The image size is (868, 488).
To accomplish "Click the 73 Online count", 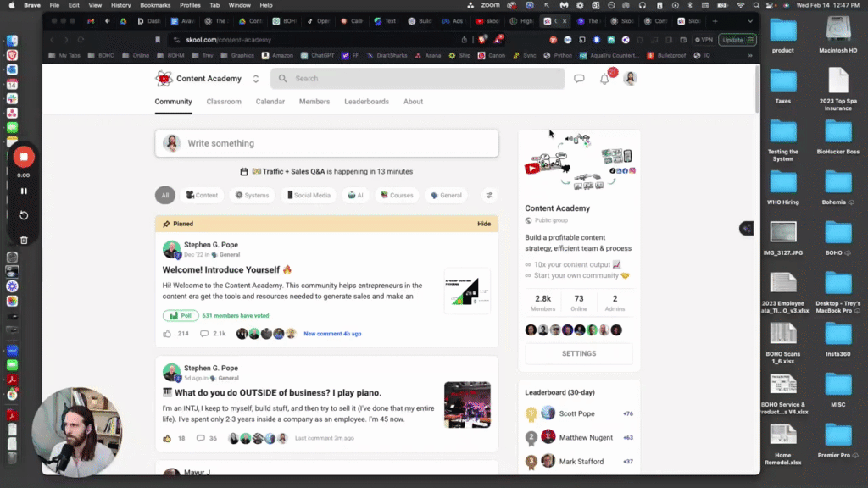I will tap(579, 302).
